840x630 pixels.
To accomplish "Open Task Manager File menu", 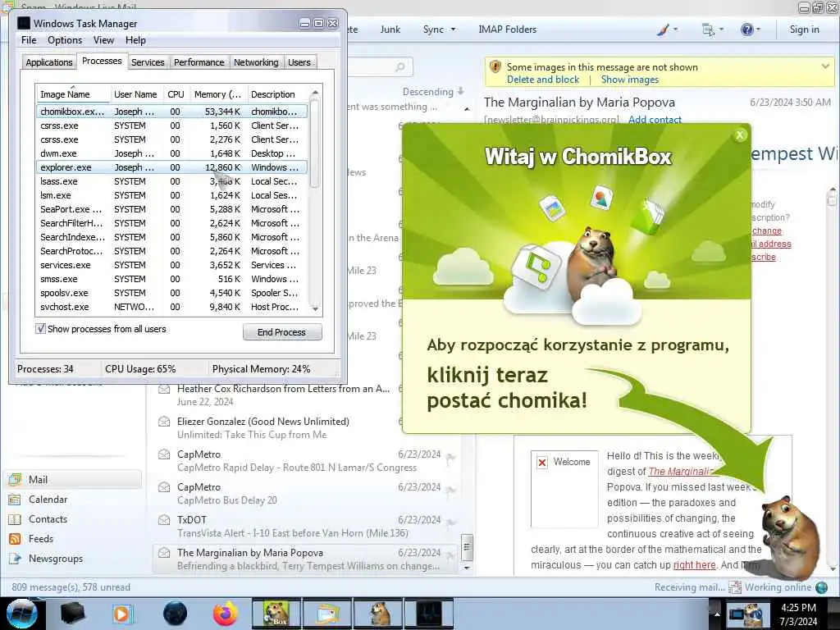I will click(x=29, y=40).
